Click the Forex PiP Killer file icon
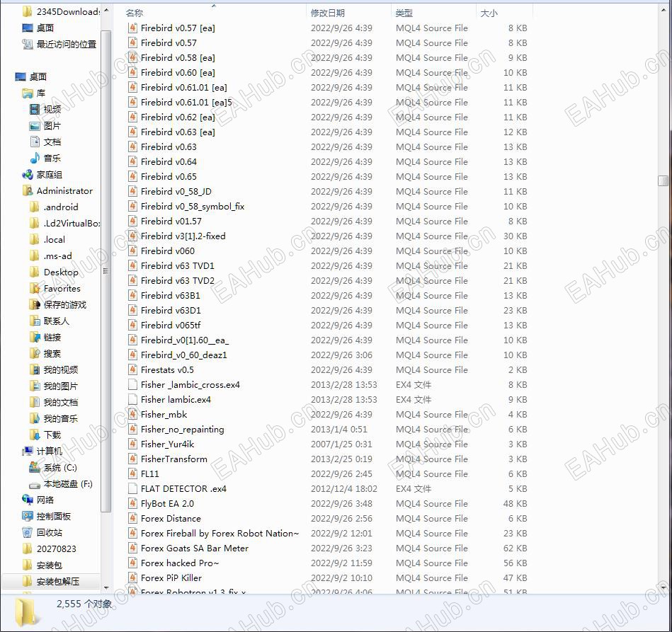The image size is (672, 632). [x=133, y=578]
